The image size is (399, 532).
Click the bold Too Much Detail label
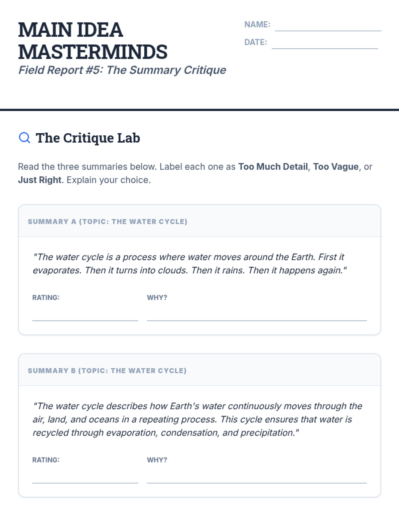coord(273,167)
